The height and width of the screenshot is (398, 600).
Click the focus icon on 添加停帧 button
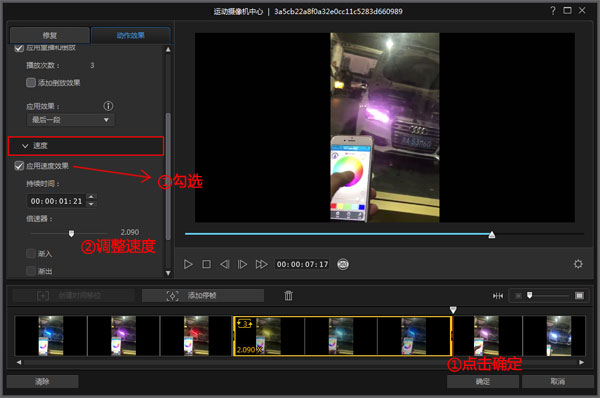(172, 296)
